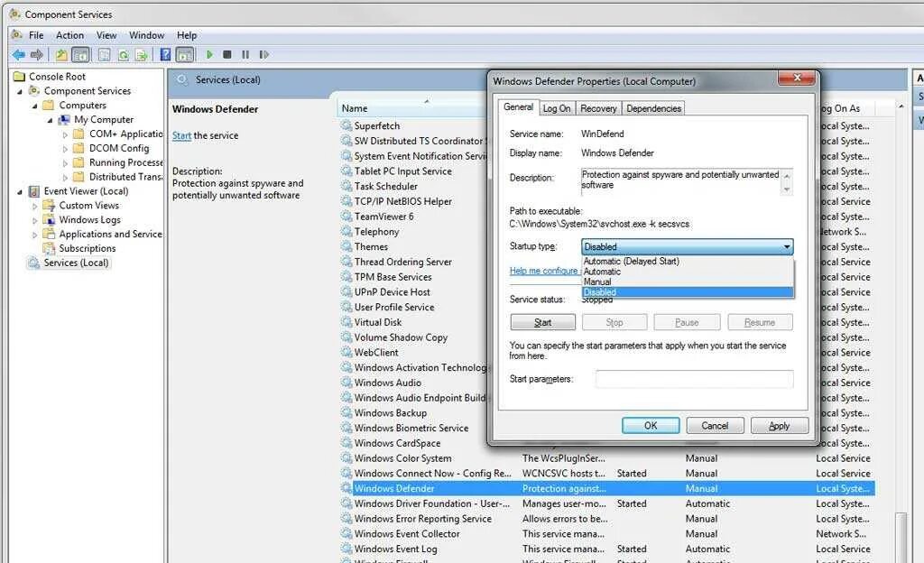Viewport: 924px width, 563px height.
Task: Expand the Windows Logs node
Action: pos(35,220)
